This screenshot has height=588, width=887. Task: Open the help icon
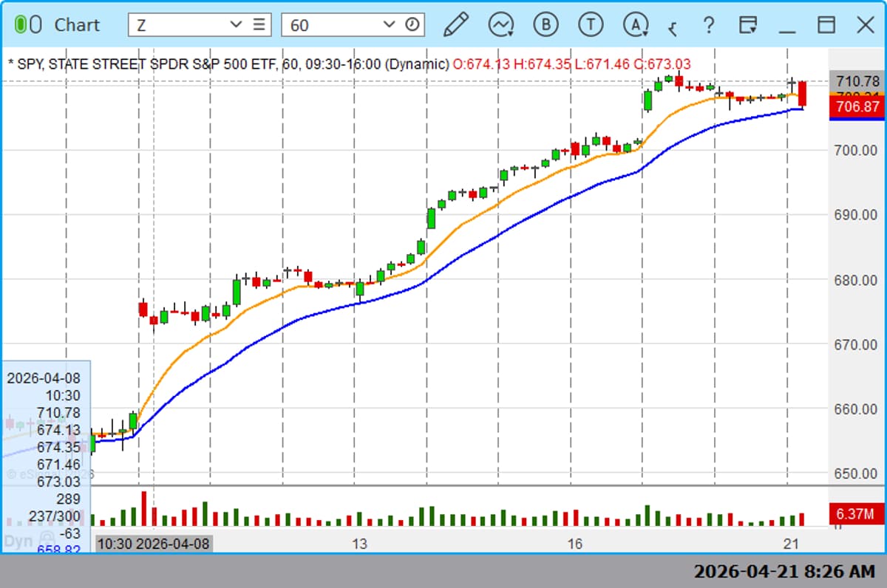[x=709, y=26]
